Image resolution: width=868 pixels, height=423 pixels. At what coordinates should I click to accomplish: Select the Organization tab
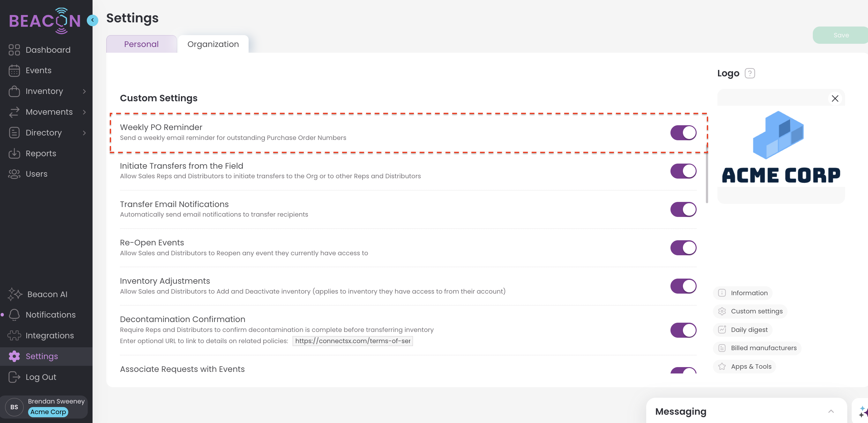213,44
